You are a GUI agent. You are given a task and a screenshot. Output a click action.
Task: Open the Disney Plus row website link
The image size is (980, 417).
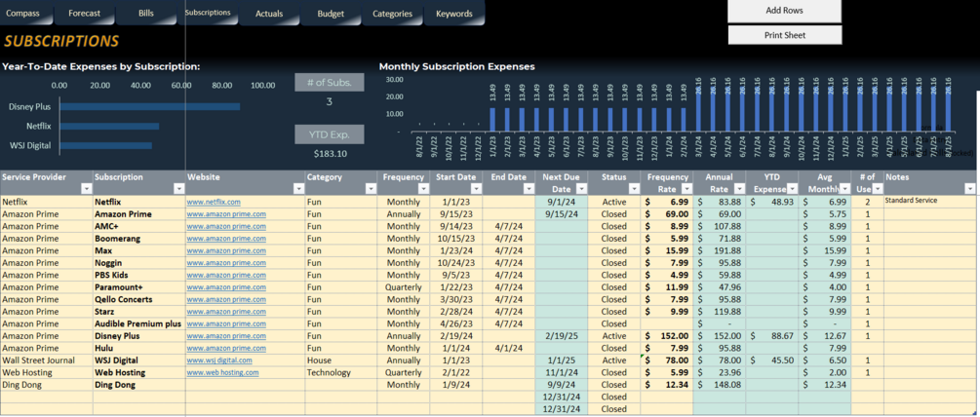[x=226, y=336]
